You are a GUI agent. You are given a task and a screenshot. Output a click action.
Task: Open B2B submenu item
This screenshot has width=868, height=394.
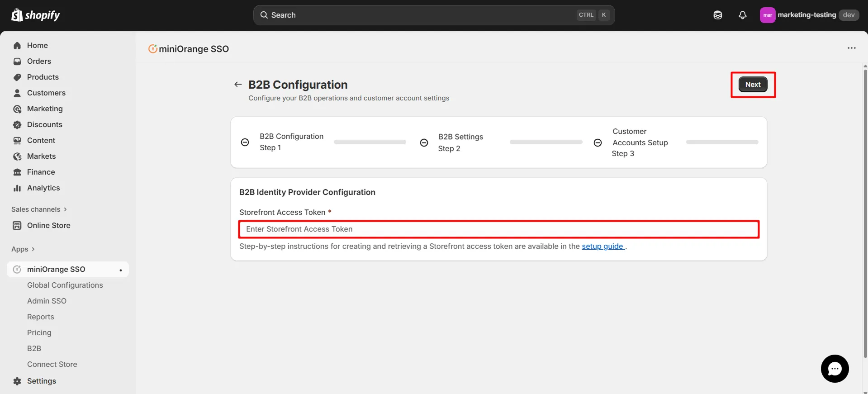tap(34, 348)
